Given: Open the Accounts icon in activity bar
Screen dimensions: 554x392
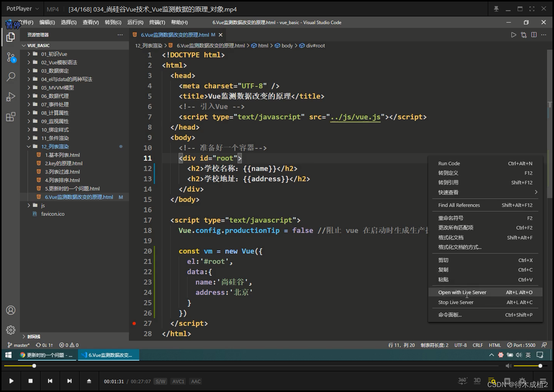Looking at the screenshot, I should coord(11,310).
